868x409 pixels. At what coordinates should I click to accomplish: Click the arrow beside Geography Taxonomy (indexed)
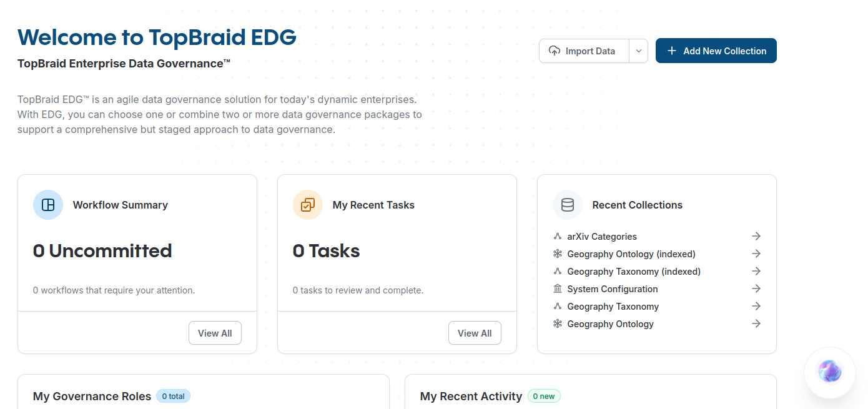pos(756,271)
